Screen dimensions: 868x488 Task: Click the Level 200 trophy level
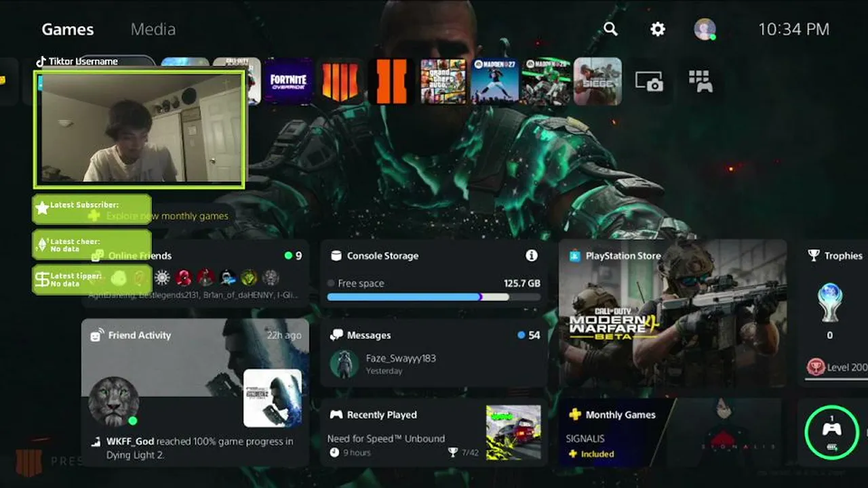pos(847,367)
